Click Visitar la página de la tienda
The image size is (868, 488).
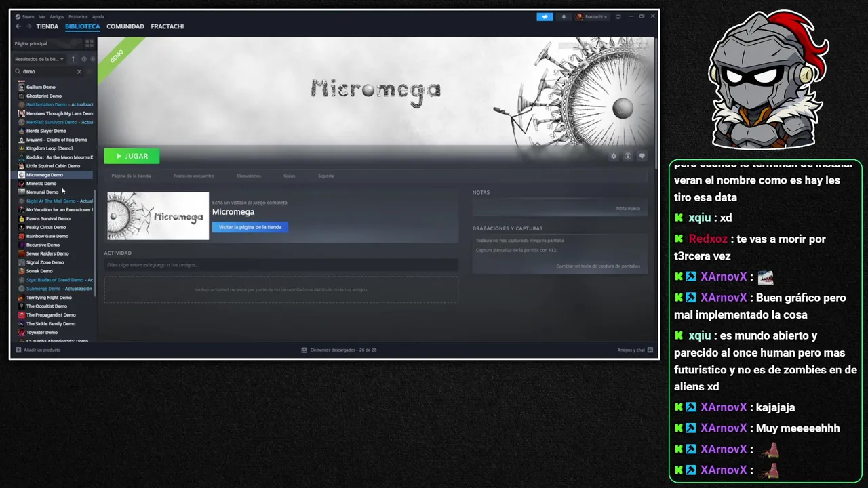click(x=250, y=227)
